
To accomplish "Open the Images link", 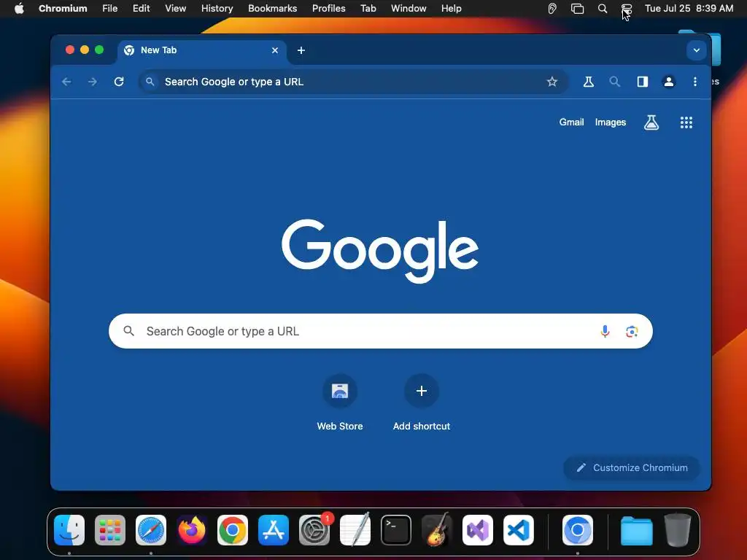I will [611, 122].
